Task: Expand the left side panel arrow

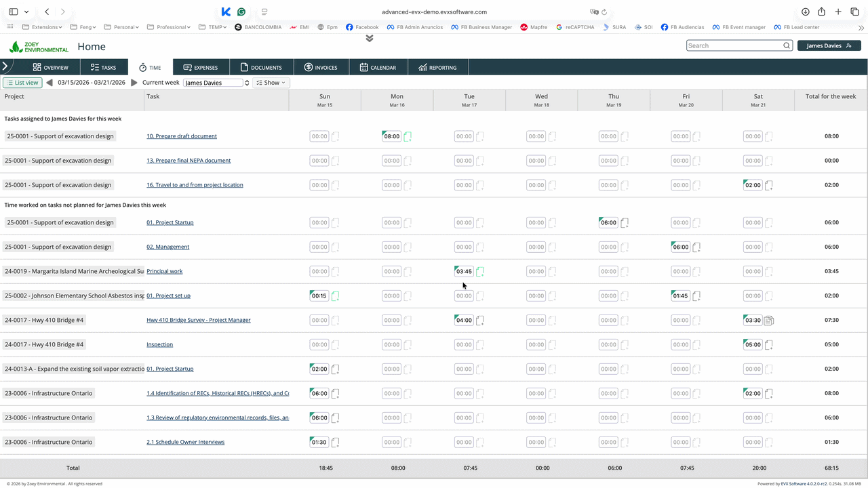Action: 5,66
